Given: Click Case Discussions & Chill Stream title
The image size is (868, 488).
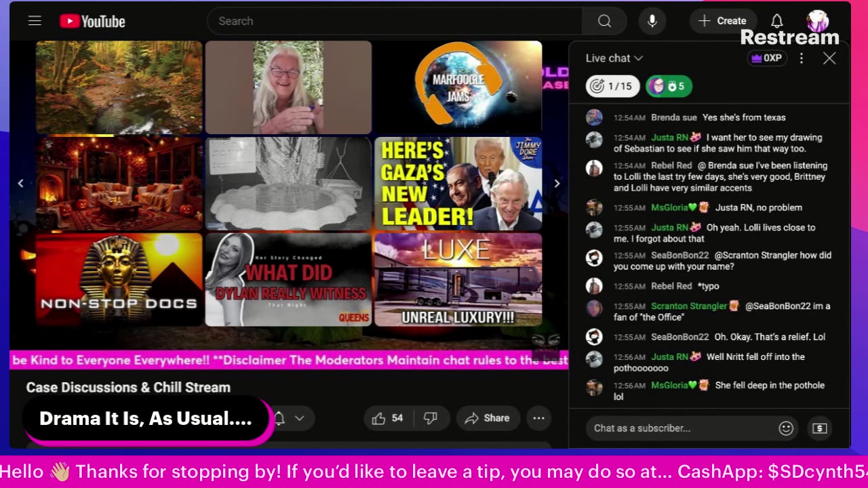Looking at the screenshot, I should pos(128,387).
